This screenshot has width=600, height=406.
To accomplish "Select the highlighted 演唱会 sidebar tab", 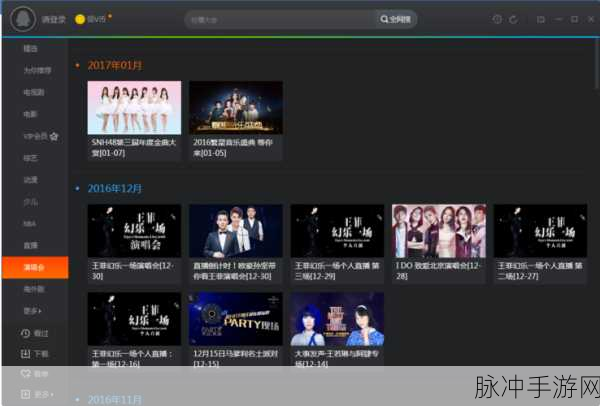I will coord(35,267).
